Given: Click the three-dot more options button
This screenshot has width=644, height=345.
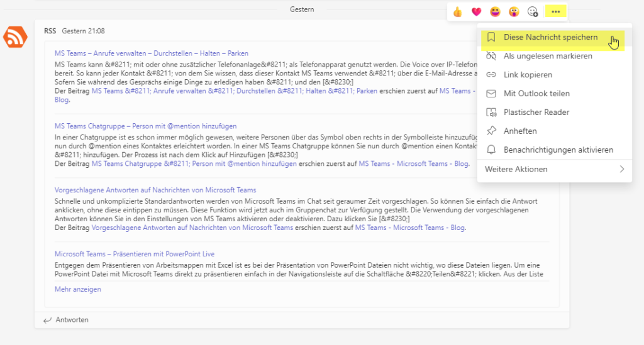Looking at the screenshot, I should 556,12.
